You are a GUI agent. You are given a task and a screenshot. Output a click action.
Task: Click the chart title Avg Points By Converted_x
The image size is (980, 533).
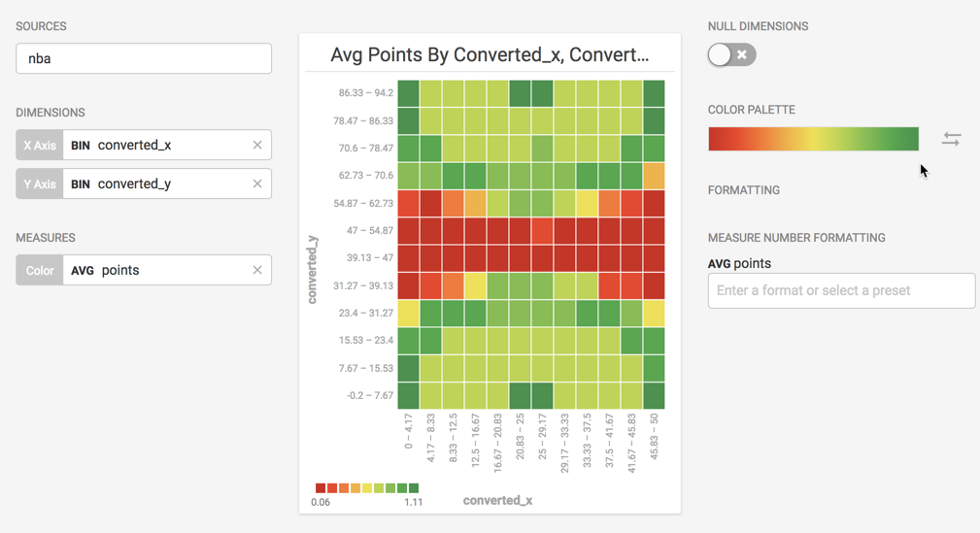click(x=490, y=54)
